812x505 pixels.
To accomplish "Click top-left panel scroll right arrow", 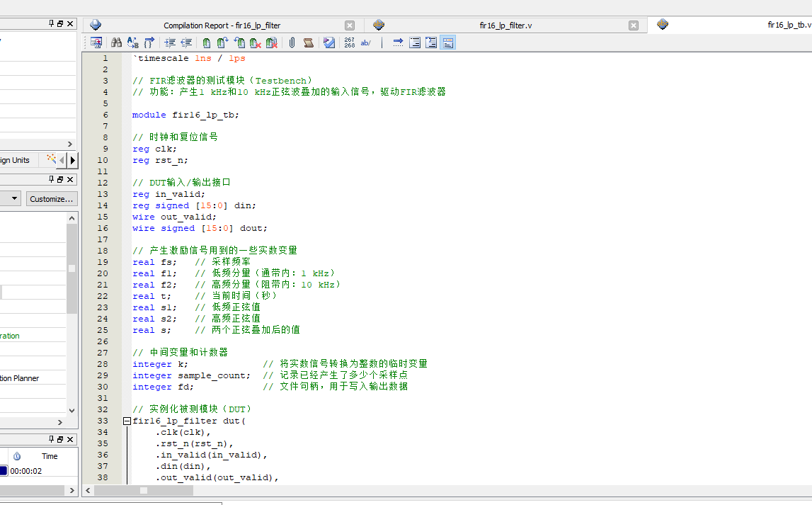I will (70, 144).
